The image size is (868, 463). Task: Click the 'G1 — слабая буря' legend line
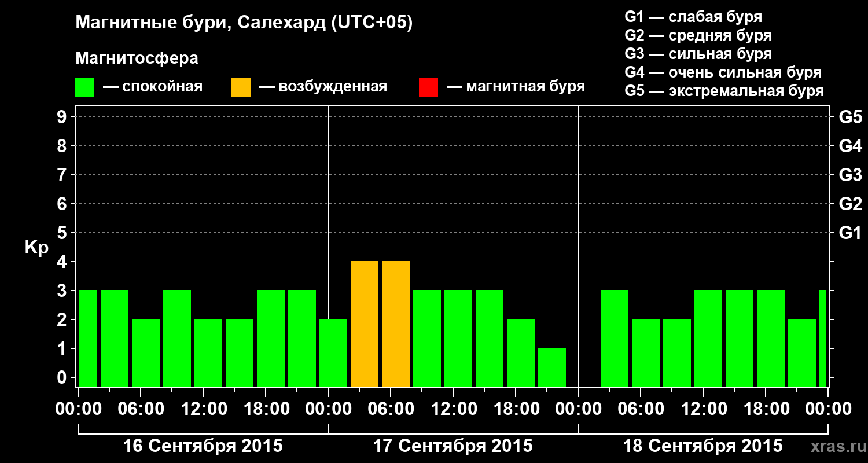coord(693,17)
